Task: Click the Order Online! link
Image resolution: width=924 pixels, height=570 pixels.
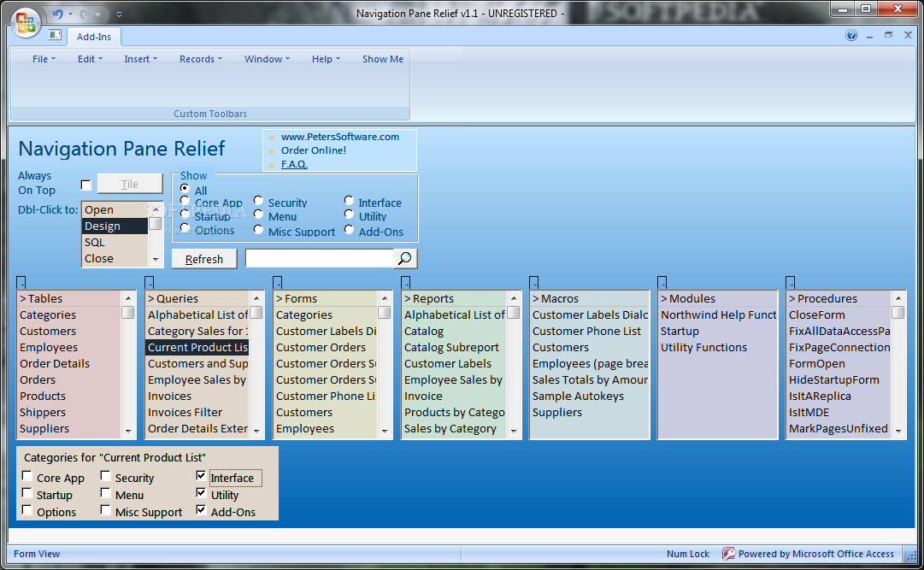Action: tap(314, 150)
